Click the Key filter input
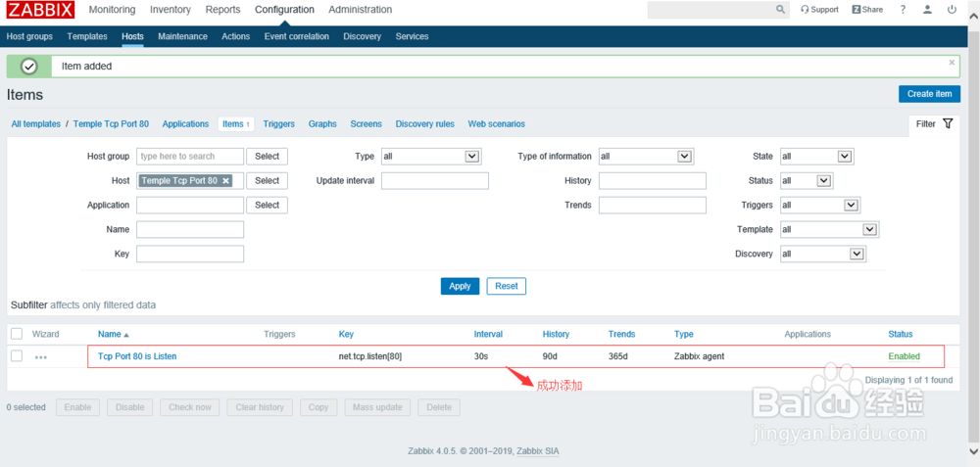This screenshot has width=980, height=467. [x=190, y=254]
